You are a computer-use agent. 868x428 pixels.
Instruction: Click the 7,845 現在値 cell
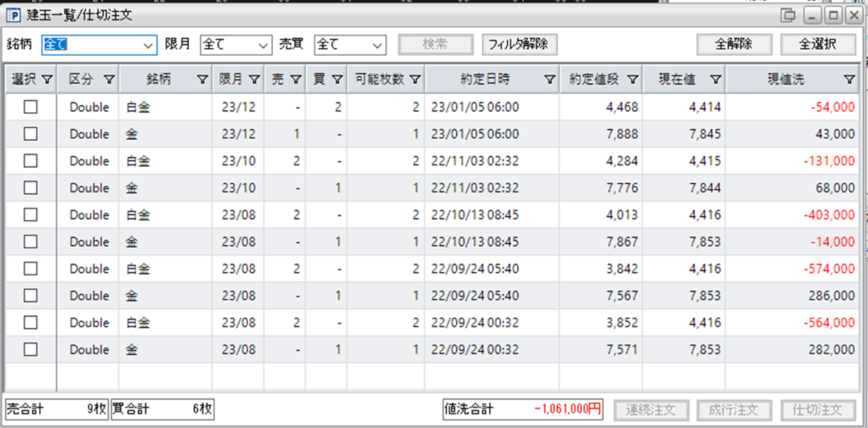point(684,134)
